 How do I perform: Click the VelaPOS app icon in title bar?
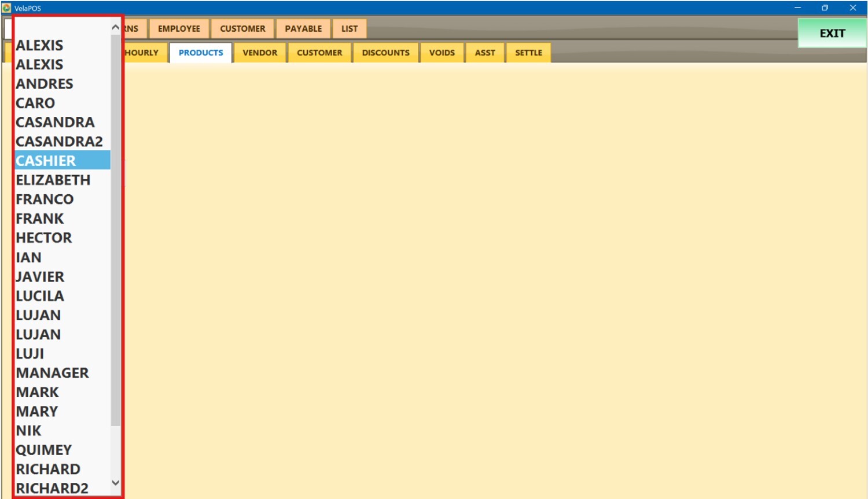pos(6,8)
